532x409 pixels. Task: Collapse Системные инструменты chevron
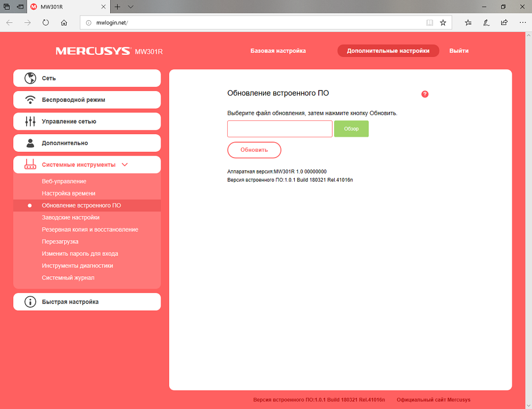(125, 165)
